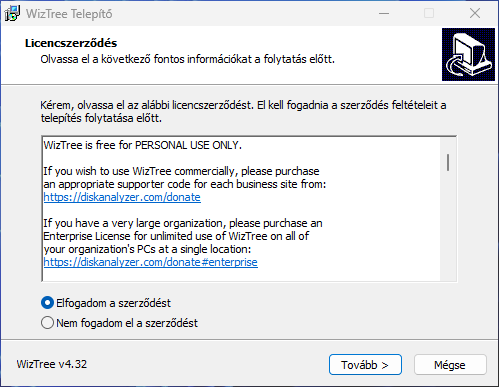Click the setup computer image in header

(x=468, y=54)
